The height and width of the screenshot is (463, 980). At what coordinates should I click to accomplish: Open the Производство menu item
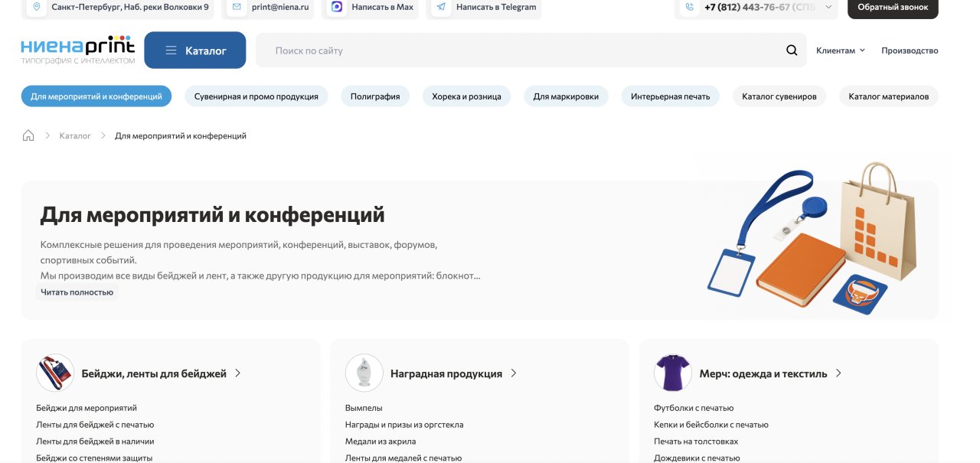point(910,51)
